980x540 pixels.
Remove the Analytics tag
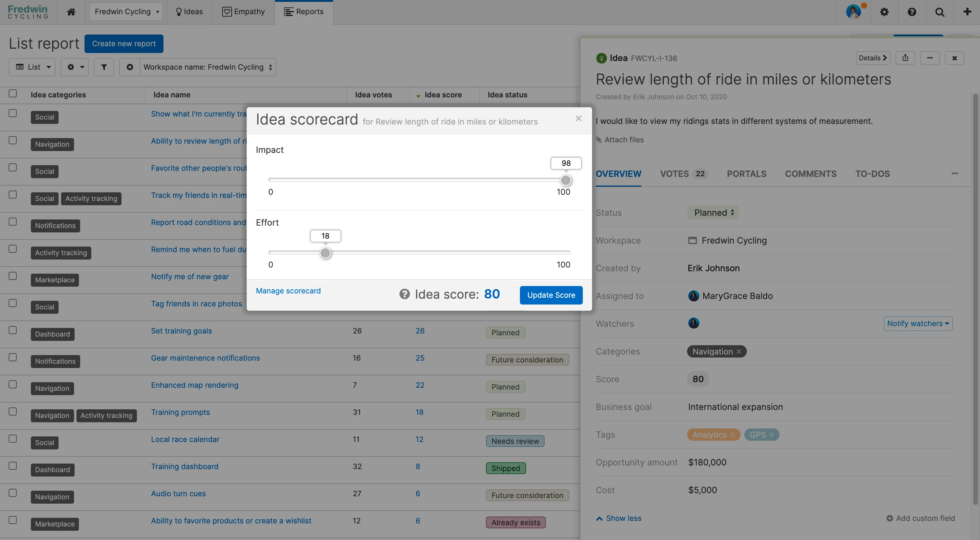tap(732, 435)
